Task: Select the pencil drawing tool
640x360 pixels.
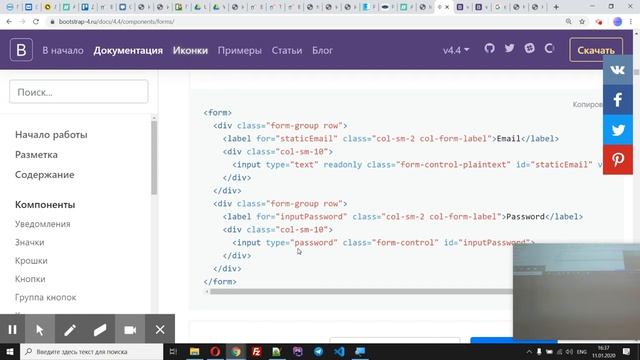Action: point(70,329)
